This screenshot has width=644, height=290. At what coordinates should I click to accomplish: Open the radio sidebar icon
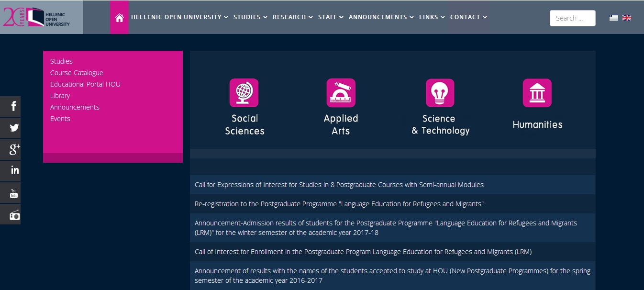[x=10, y=214]
